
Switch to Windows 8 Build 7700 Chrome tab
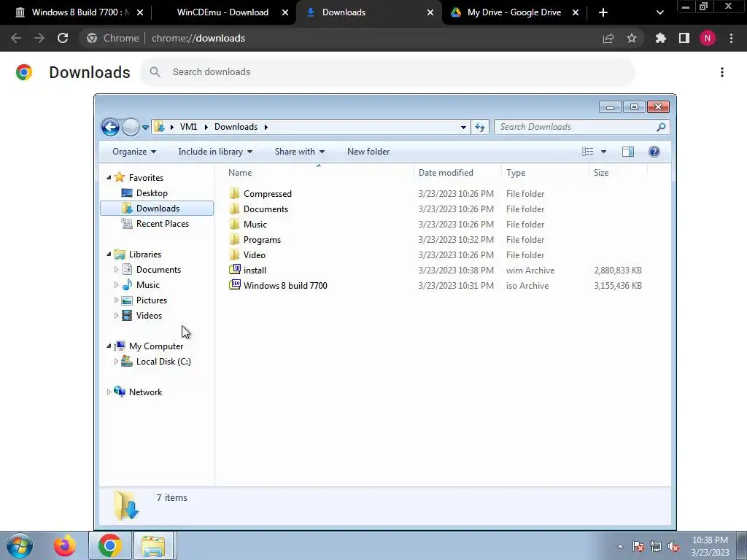[x=79, y=12]
